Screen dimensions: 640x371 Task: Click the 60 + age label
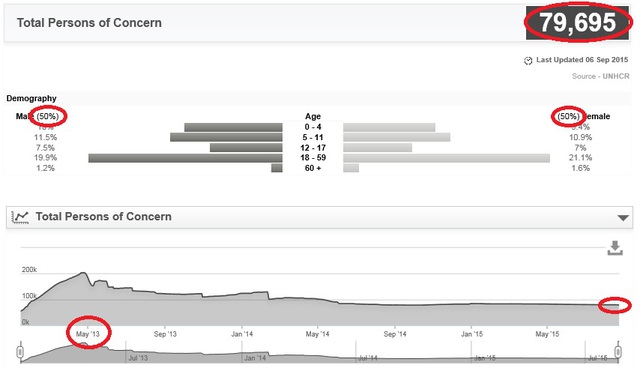coord(313,168)
